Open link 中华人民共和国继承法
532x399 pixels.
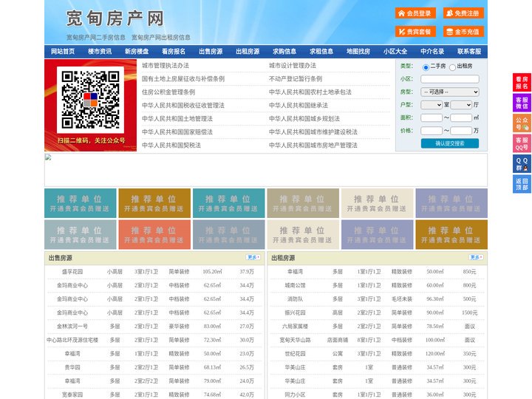299,105
